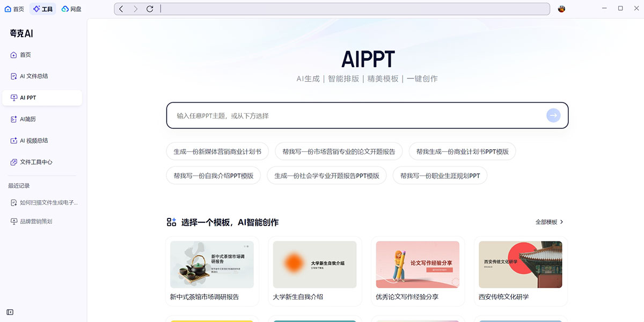The width and height of the screenshot is (644, 322).
Task: Select the 西安传统文化研学 template thumbnail
Action: click(521, 265)
